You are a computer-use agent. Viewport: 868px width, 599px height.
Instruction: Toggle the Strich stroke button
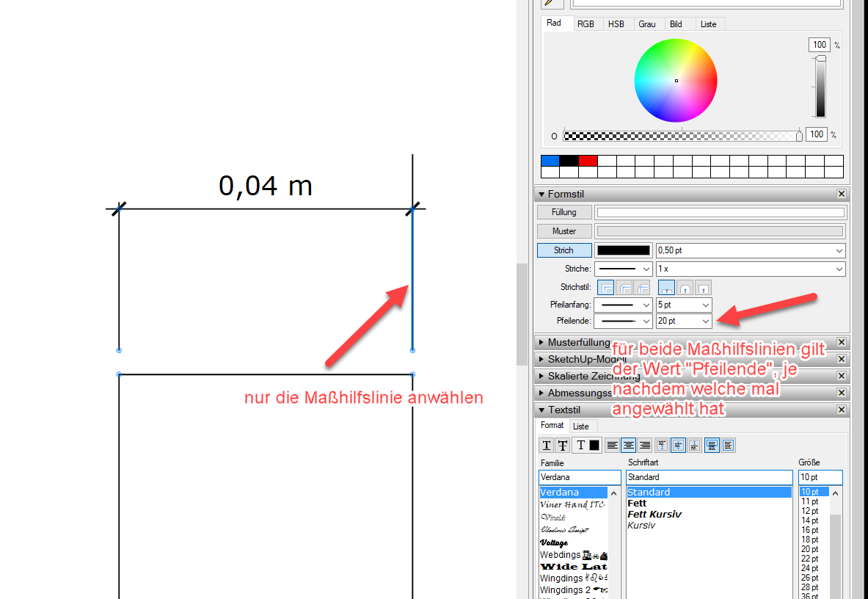[x=564, y=250]
